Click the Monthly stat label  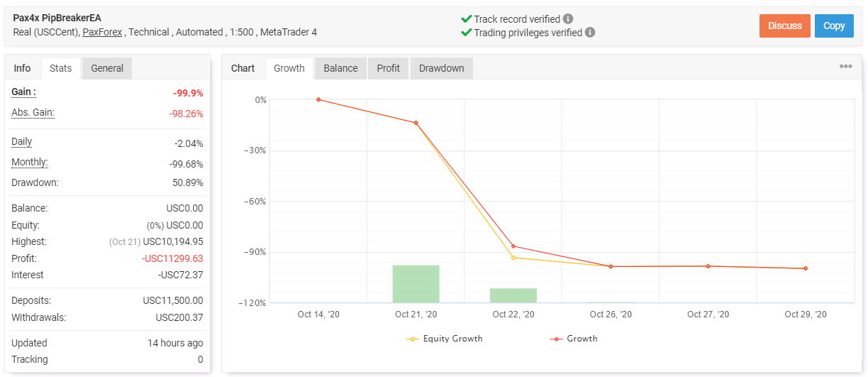coord(30,162)
